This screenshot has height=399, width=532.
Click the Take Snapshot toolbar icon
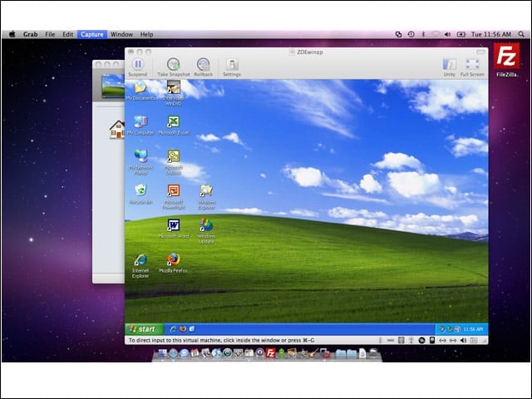pyautogui.click(x=174, y=64)
